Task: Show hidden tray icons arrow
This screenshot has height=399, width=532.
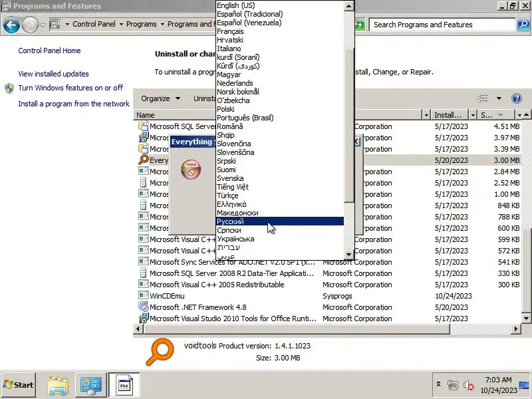Action: click(438, 384)
